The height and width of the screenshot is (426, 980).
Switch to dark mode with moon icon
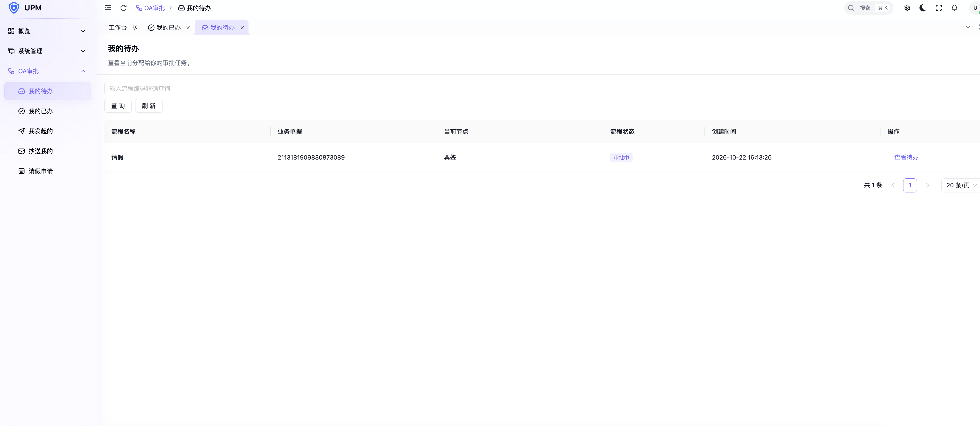(923, 8)
